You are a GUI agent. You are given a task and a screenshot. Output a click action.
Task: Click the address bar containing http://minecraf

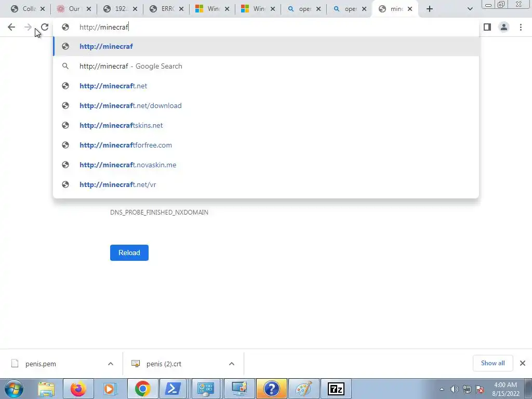point(266,27)
